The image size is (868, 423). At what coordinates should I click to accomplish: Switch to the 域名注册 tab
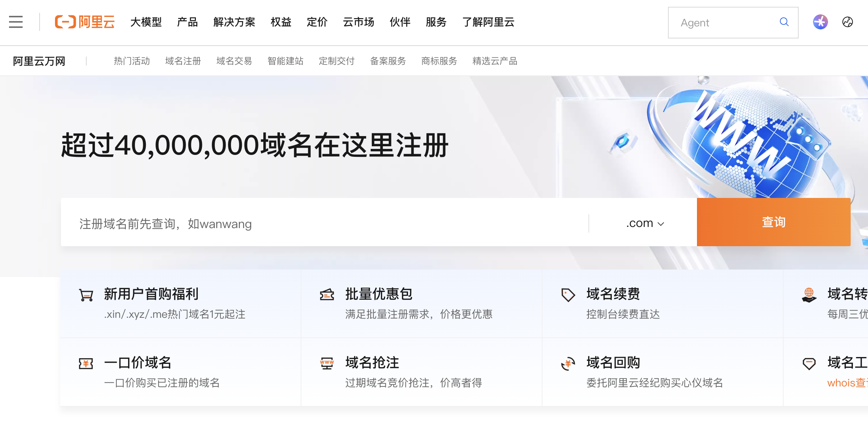click(x=183, y=61)
